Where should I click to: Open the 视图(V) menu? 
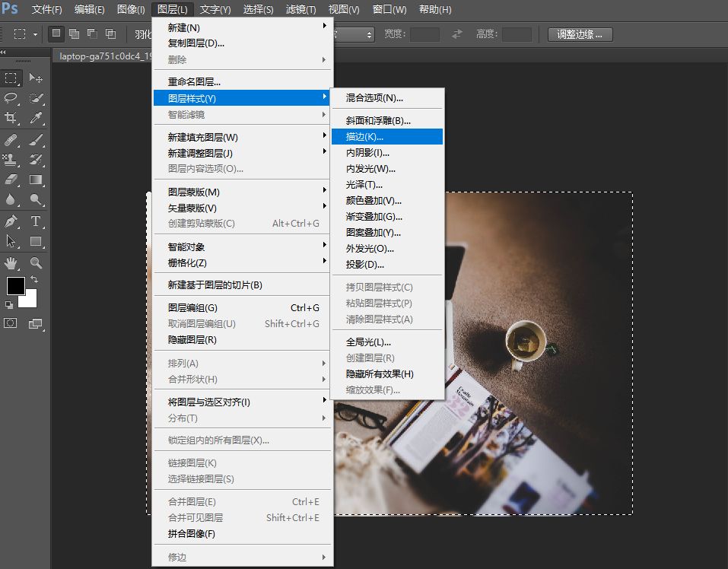pos(344,9)
